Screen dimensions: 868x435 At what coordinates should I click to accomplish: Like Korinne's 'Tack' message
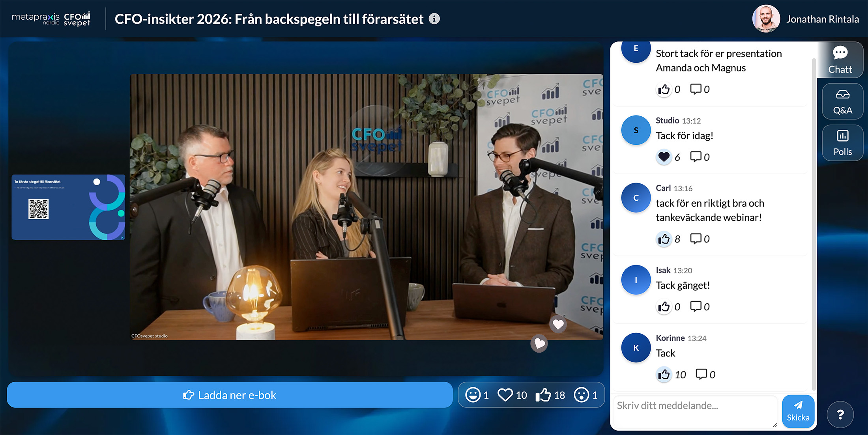pos(664,374)
